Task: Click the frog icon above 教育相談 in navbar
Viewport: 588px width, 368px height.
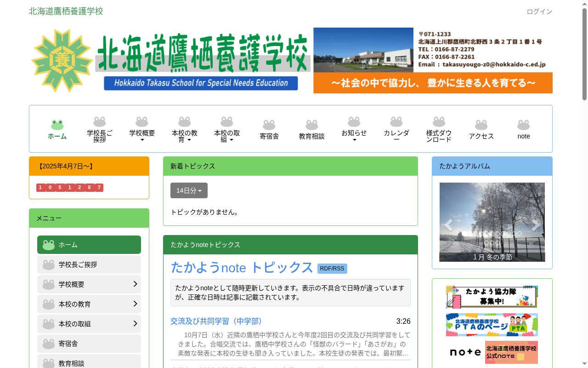Action: (x=312, y=125)
